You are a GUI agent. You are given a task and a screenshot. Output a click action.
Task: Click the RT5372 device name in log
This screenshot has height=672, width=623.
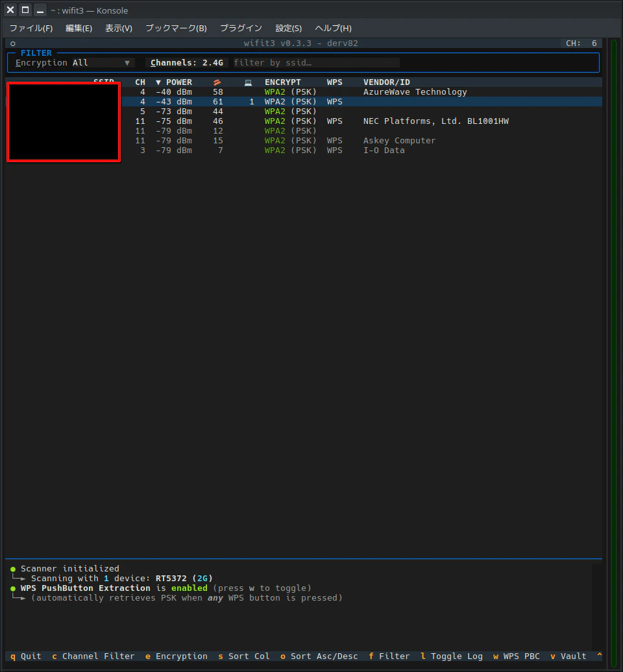click(x=171, y=579)
